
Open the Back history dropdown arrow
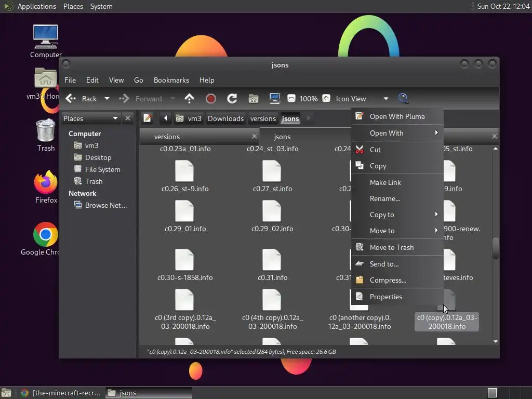[x=107, y=99]
